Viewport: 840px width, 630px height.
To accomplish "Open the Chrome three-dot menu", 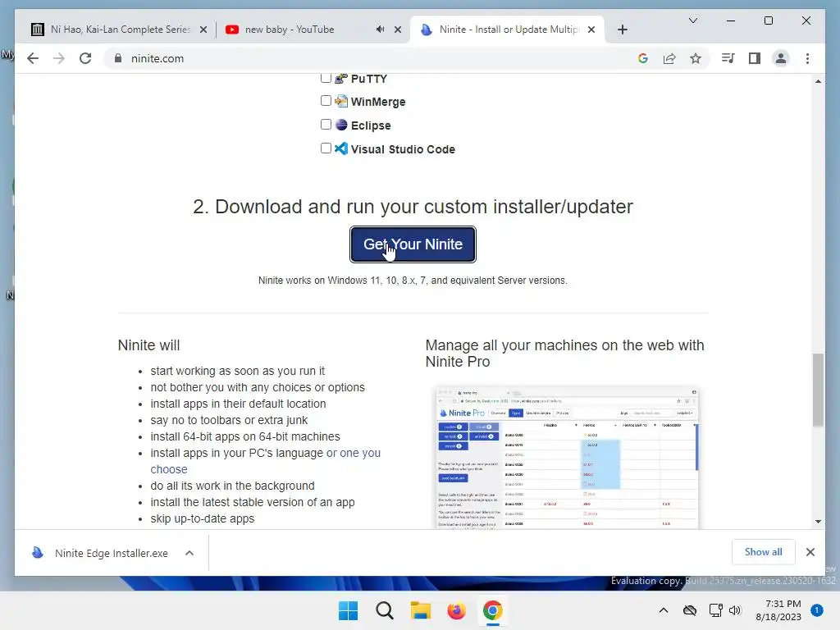I will [807, 58].
